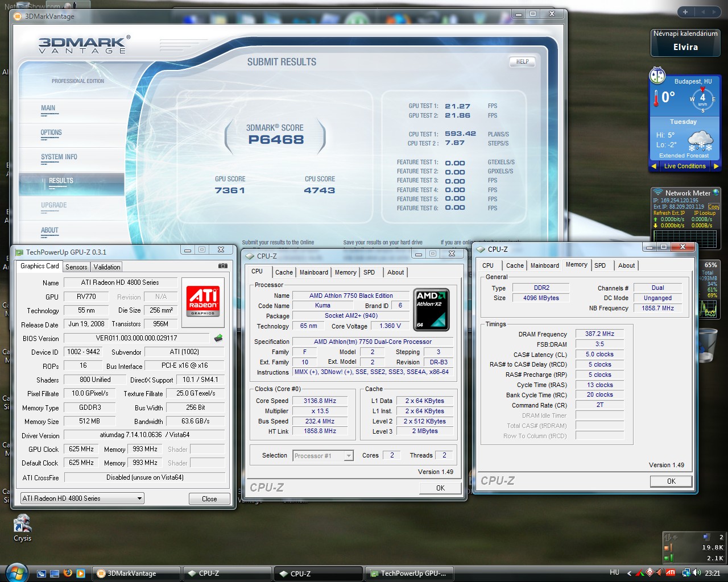Screen dimensions: 728x582
Task: Click Refresh Ext. IP in Network Meter
Action: pyautogui.click(x=669, y=213)
